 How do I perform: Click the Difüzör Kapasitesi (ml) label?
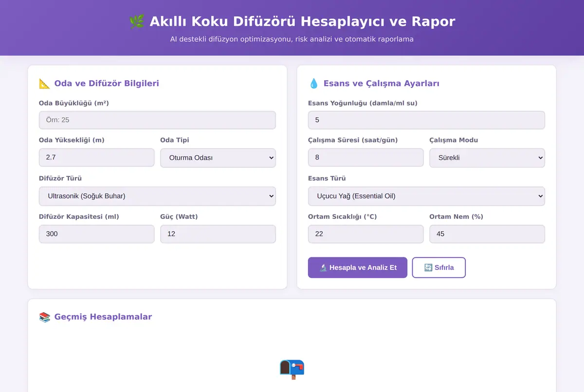79,216
